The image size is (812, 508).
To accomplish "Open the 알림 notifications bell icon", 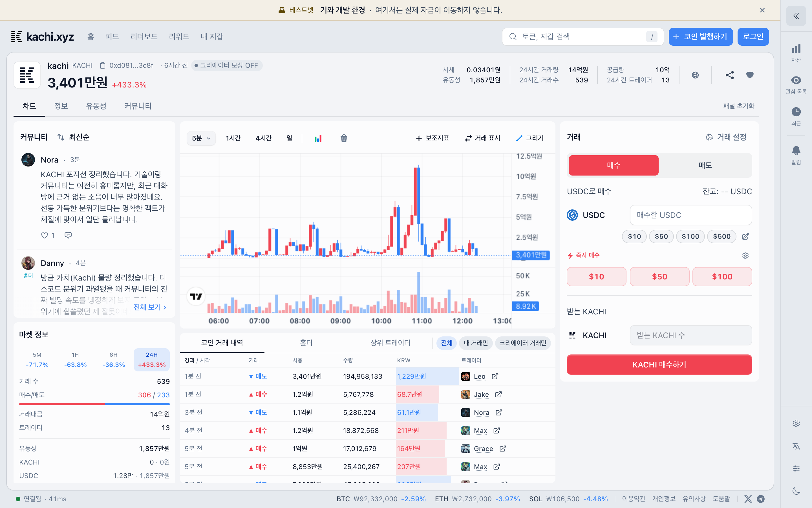I will [796, 155].
